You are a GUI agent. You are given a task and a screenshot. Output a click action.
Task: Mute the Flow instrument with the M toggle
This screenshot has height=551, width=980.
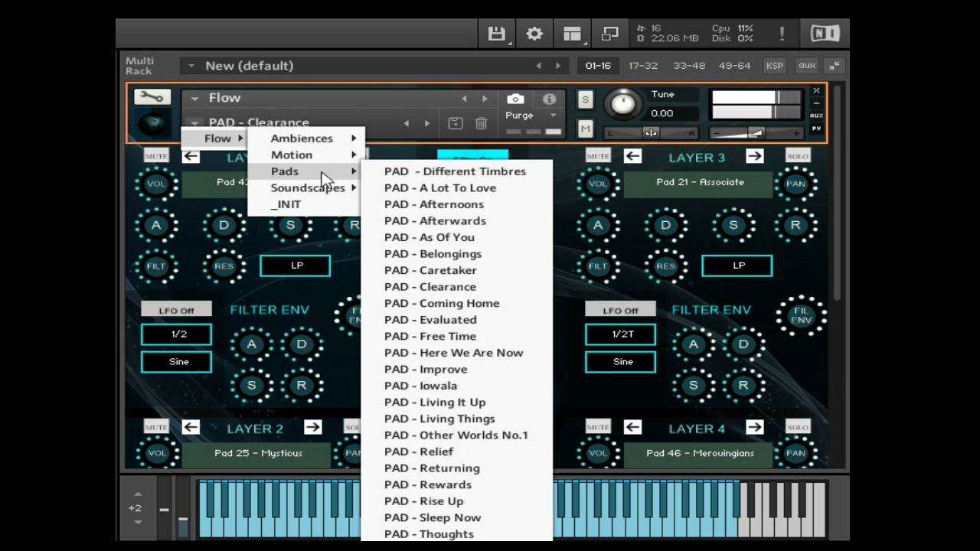pos(585,129)
